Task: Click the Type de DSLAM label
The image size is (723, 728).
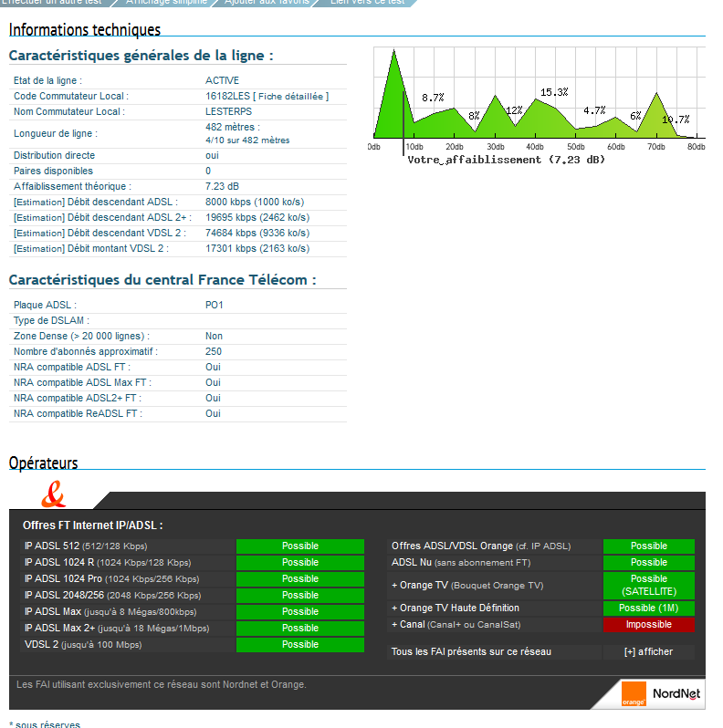Action: tap(51, 321)
